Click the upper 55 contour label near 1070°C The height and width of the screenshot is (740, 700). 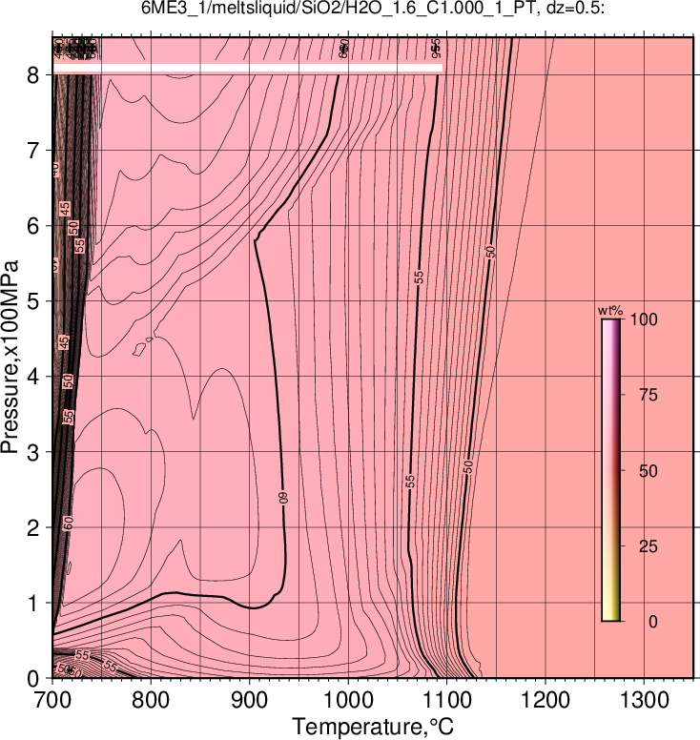pos(420,277)
